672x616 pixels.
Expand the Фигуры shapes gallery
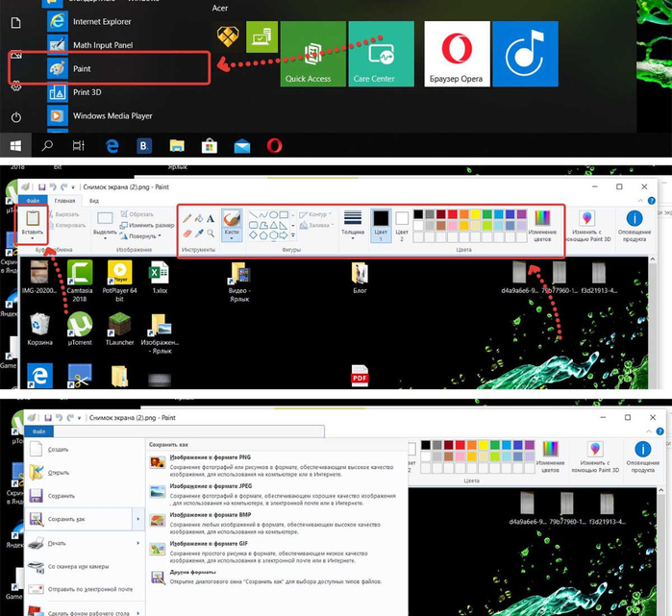tap(293, 235)
